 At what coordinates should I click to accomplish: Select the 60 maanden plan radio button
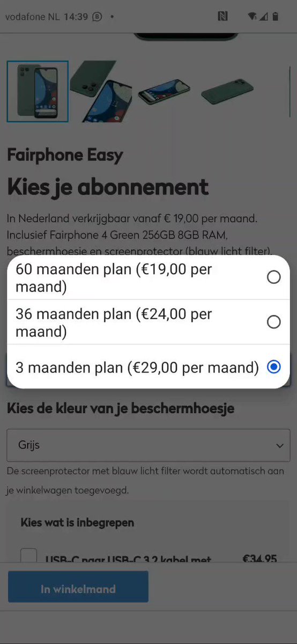point(274,277)
